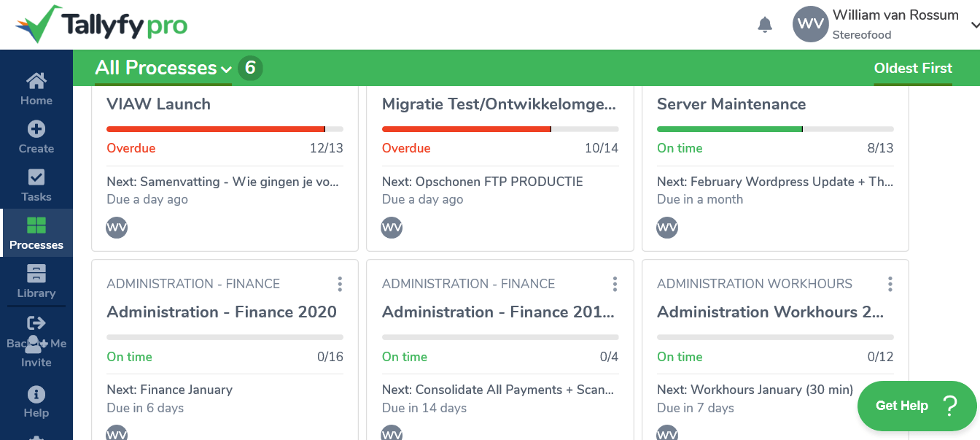
Task: Open the Help info icon in sidebar
Action: [36, 395]
